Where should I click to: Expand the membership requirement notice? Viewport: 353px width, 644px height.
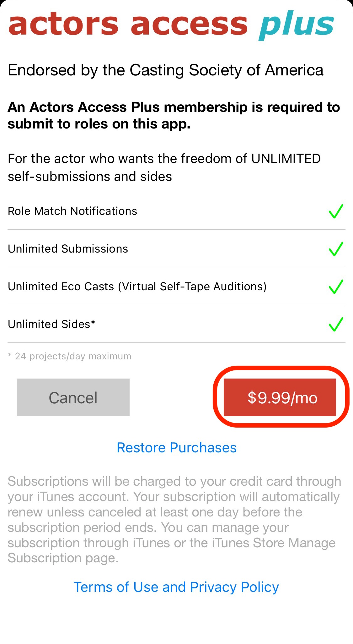click(174, 115)
